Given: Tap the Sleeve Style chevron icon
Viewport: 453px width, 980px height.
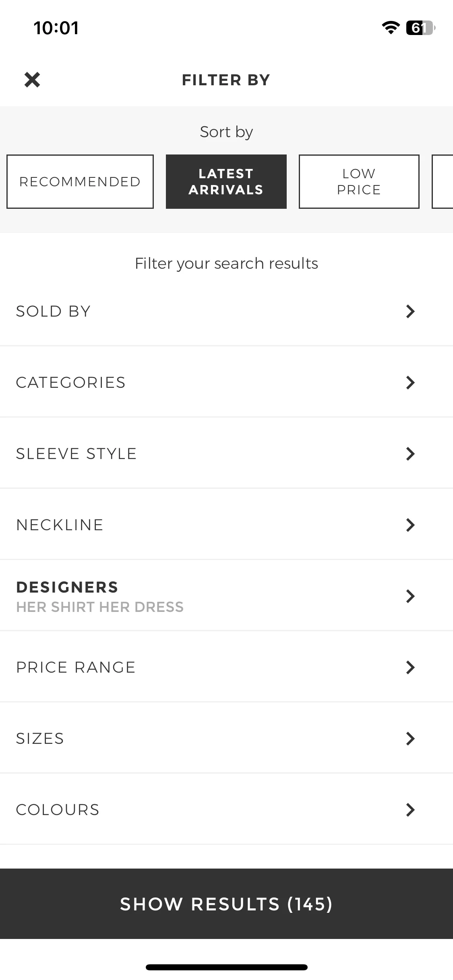Looking at the screenshot, I should [410, 454].
